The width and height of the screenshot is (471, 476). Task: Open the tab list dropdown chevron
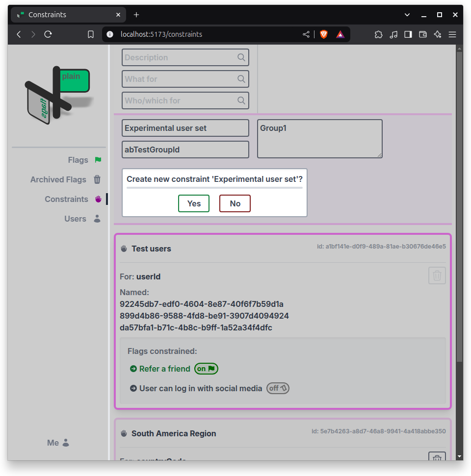coord(407,14)
